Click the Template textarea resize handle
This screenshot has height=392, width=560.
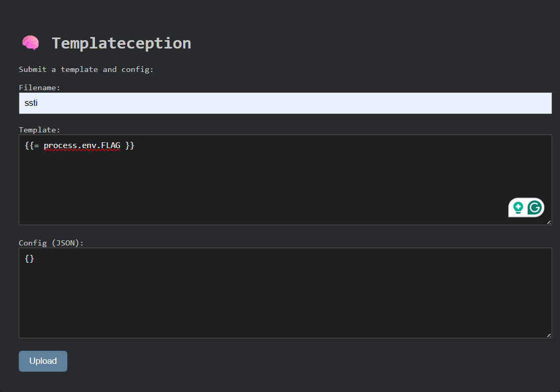coord(549,222)
